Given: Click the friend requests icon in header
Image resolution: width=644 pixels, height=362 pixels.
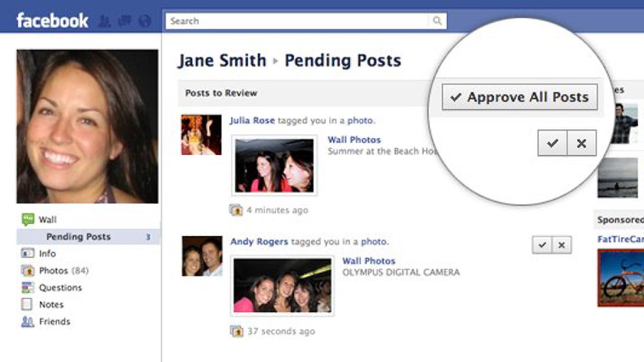Looking at the screenshot, I should [x=104, y=21].
